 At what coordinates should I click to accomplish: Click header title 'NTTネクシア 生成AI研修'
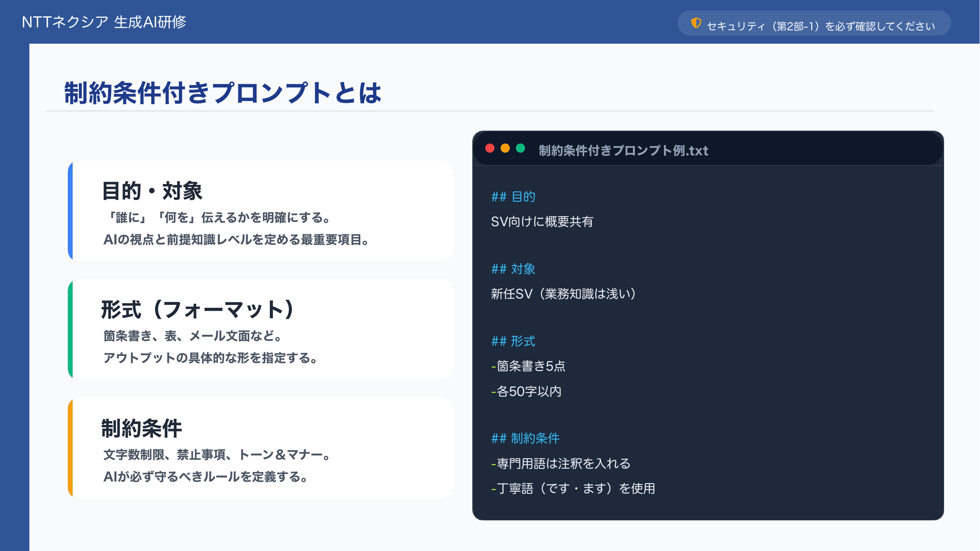[x=104, y=22]
